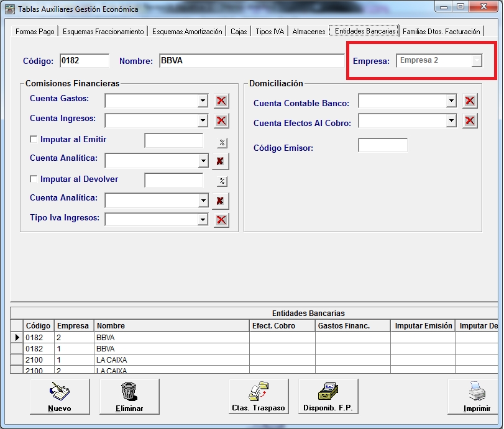Screen dimensions: 504x429
Task: Clear the Tipo Iva Ingresos field with red X
Action: tap(221, 220)
